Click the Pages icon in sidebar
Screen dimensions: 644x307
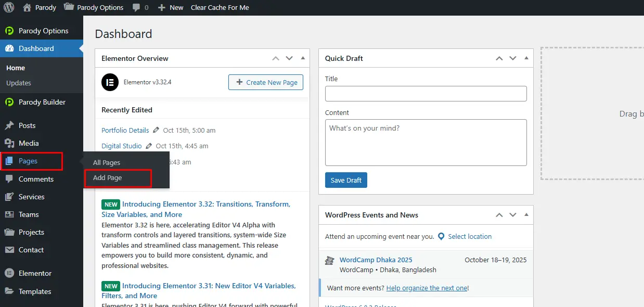click(9, 161)
